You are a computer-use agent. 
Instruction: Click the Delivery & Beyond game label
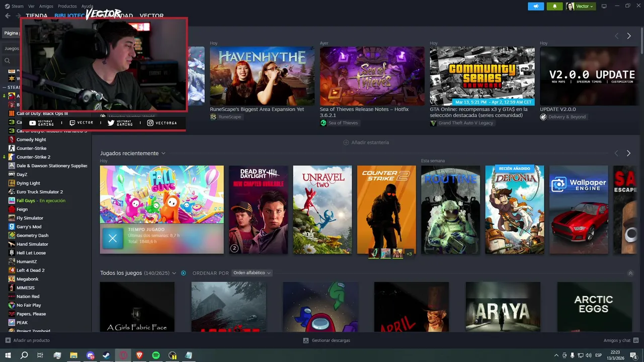click(x=563, y=117)
